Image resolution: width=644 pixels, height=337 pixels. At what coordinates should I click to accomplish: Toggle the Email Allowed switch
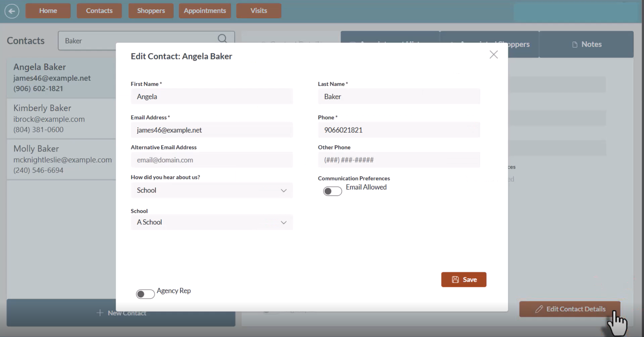click(332, 191)
